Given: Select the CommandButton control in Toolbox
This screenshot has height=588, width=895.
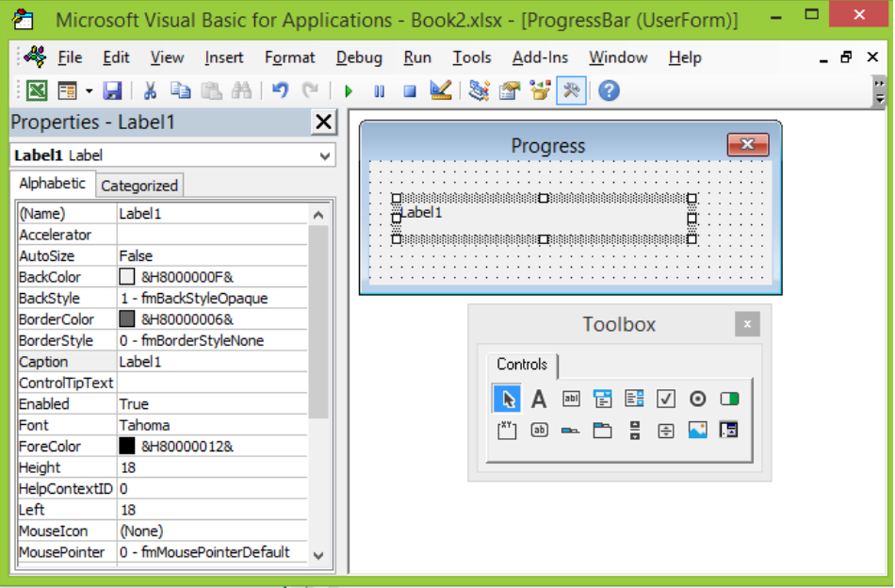Looking at the screenshot, I should coord(539,430).
